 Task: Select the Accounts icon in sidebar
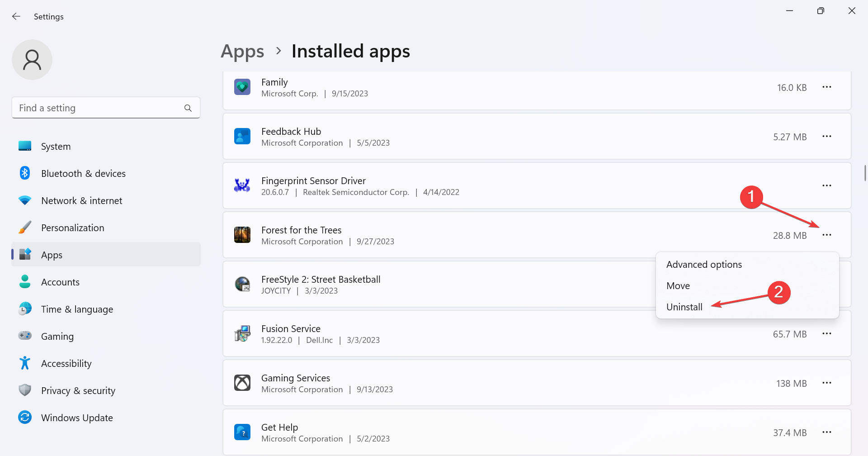coord(25,281)
